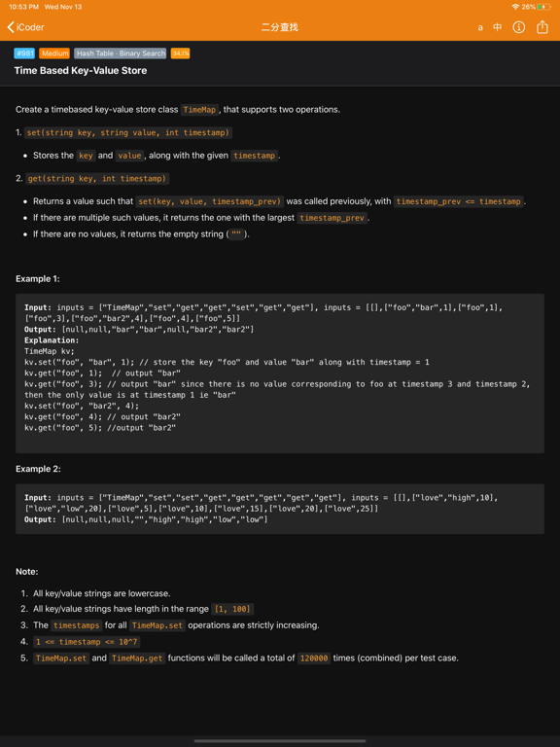Tap the 二分查找 navigation title

coord(280,27)
